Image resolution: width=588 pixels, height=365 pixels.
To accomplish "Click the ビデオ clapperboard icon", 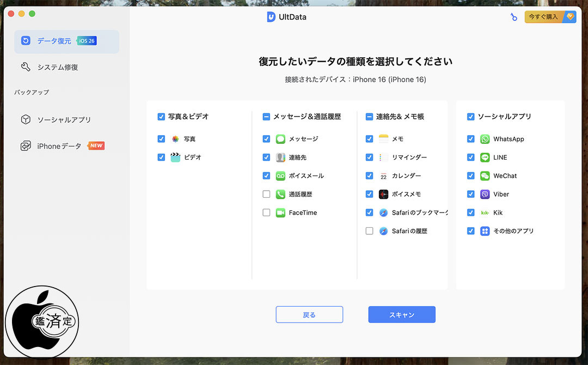I will coord(175,157).
